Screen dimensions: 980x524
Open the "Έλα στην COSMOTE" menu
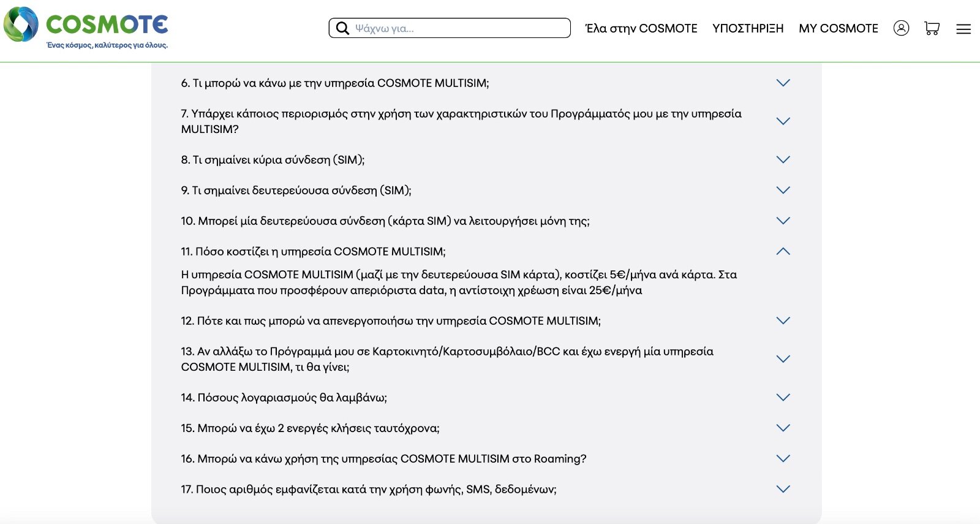pos(641,28)
